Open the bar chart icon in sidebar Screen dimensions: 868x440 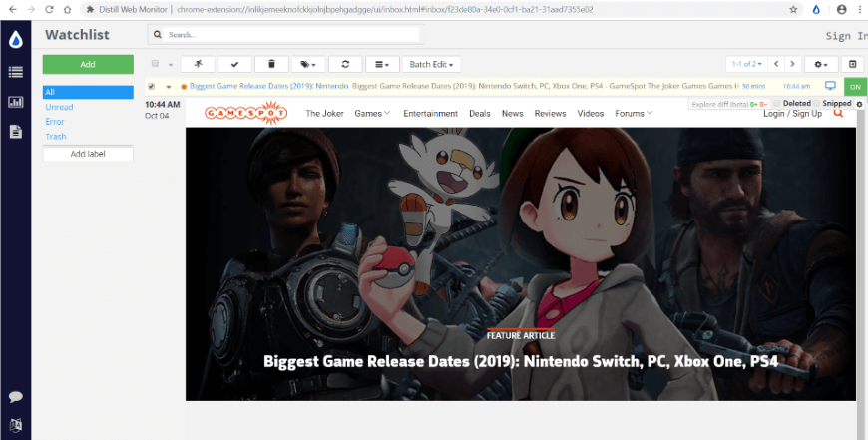tap(15, 102)
